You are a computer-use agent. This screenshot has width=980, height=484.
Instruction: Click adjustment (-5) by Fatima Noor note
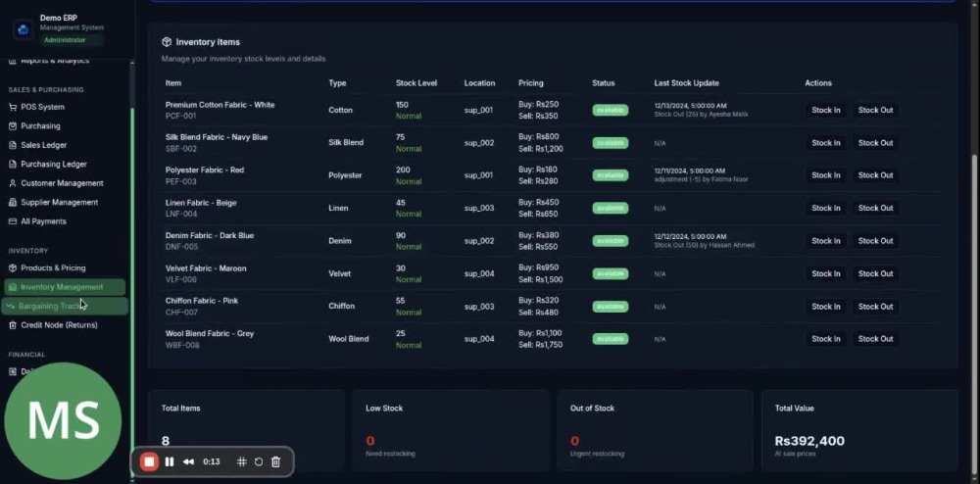701,179
